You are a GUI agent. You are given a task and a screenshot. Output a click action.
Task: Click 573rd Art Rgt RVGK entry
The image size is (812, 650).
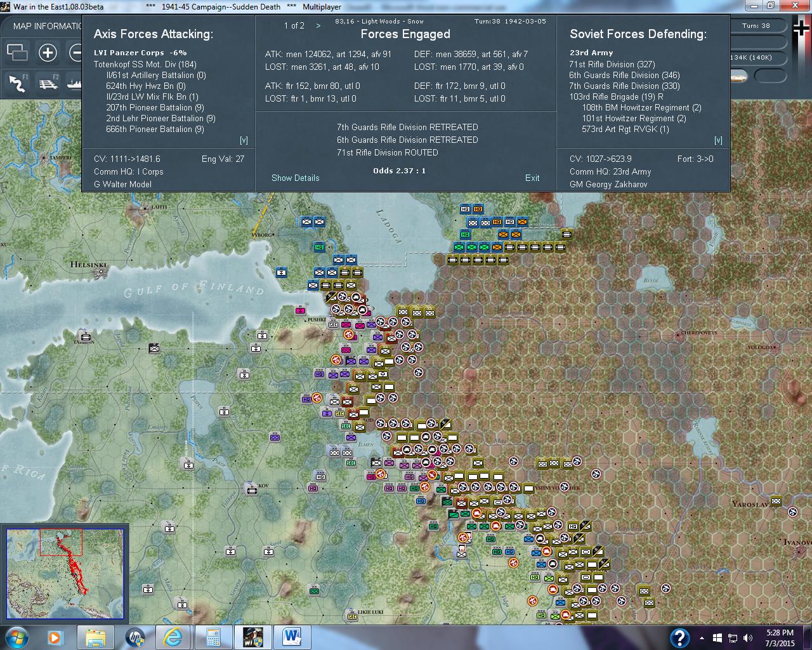point(625,129)
